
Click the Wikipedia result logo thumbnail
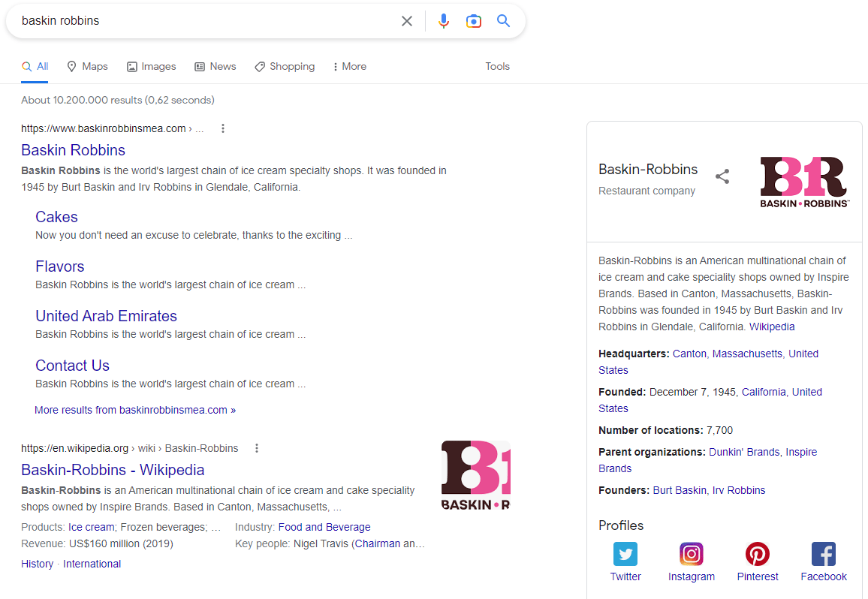click(475, 476)
